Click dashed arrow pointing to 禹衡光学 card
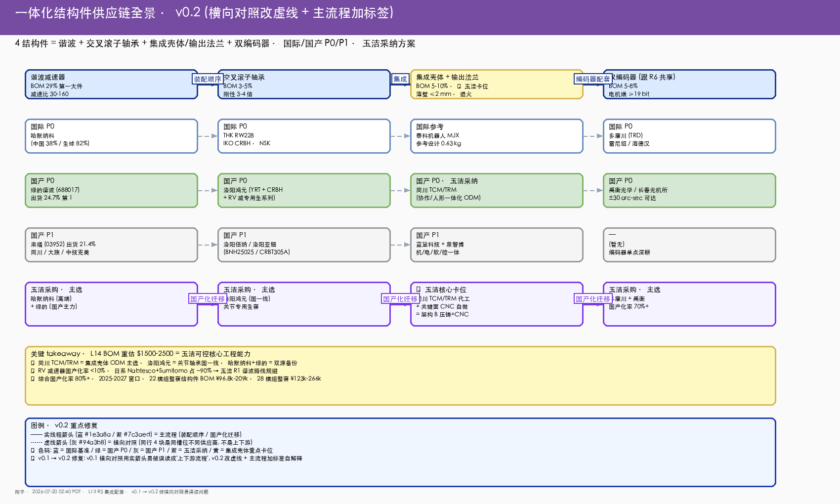Screen dimensions: 840x504 tap(593, 190)
